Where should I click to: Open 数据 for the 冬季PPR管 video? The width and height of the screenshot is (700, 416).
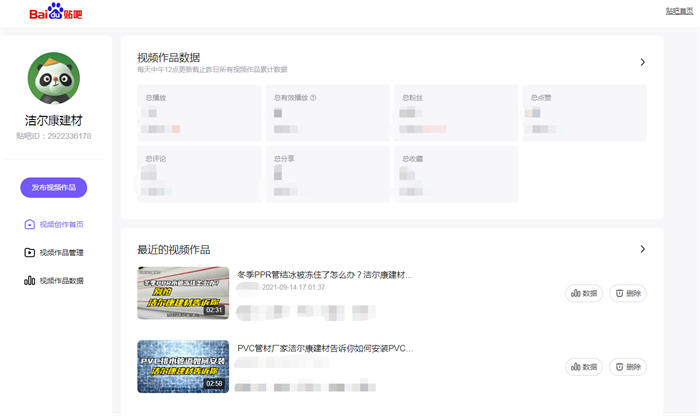(583, 293)
